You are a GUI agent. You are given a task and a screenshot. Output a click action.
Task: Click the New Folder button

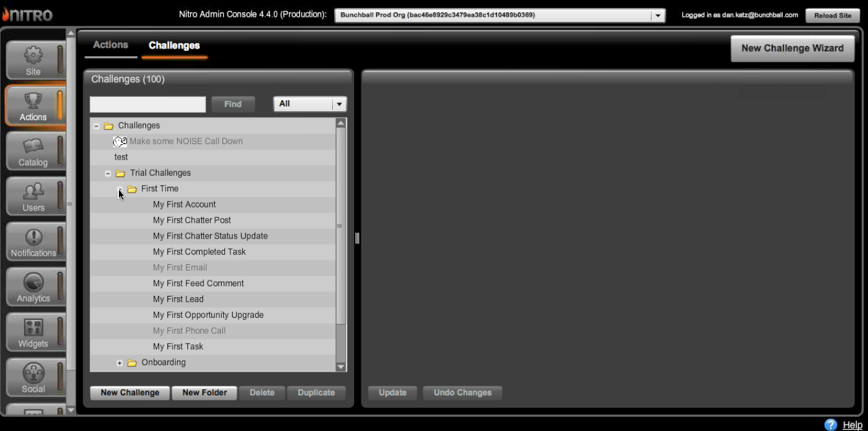click(x=204, y=392)
